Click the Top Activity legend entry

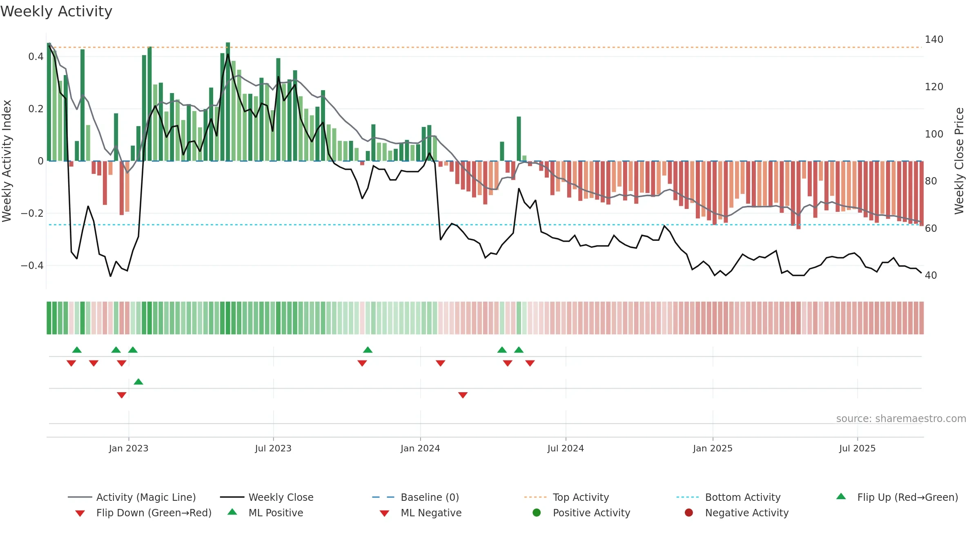566,497
